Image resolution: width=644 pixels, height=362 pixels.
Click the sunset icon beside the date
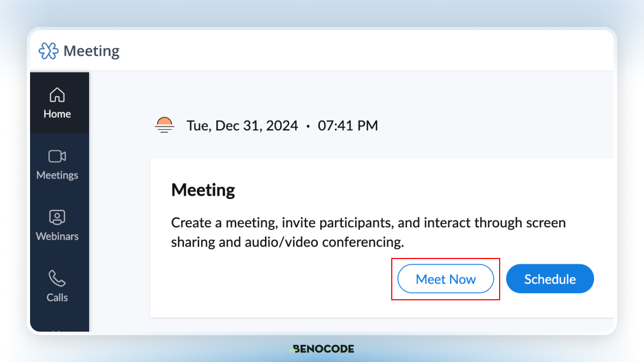pos(165,125)
